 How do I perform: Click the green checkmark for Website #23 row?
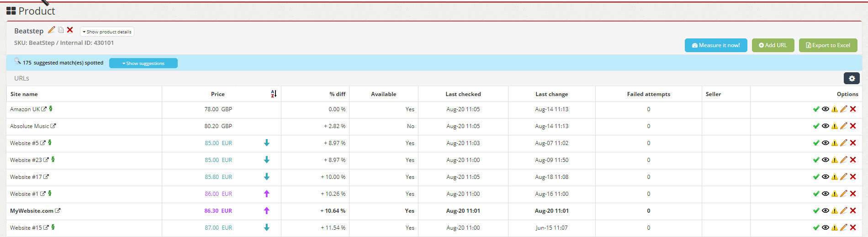coord(816,160)
